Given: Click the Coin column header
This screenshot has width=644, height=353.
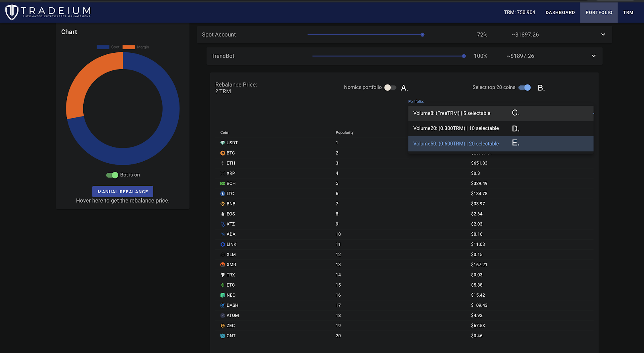Looking at the screenshot, I should point(224,133).
